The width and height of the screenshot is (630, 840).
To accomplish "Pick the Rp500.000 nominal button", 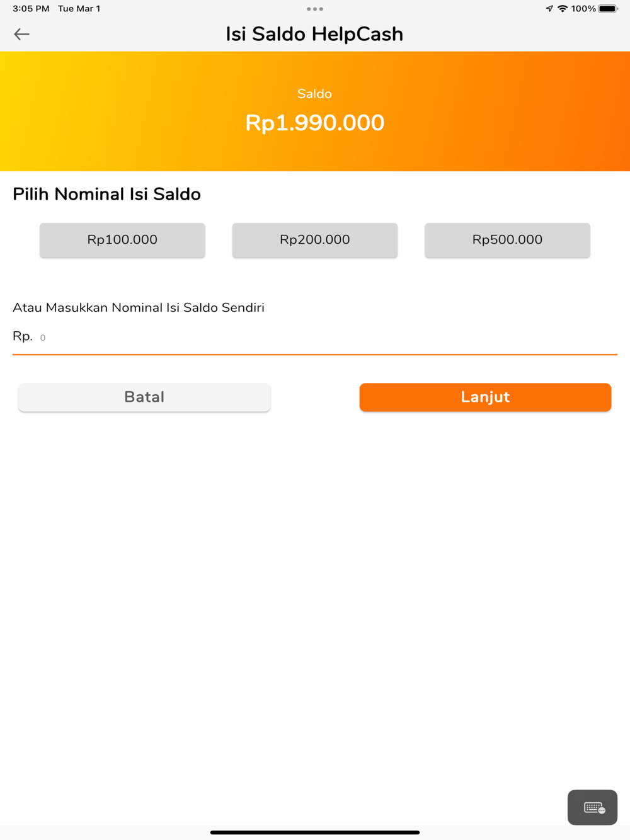I will coord(507,240).
